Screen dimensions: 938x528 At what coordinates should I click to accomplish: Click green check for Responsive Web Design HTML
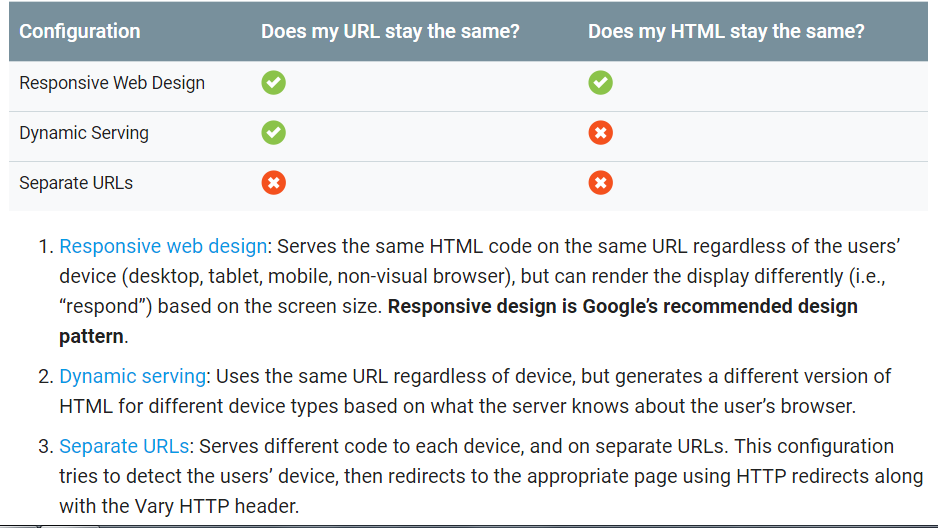600,83
